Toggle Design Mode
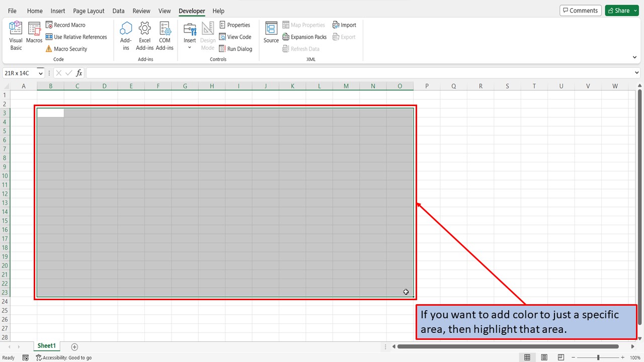This screenshot has height=362, width=644. 207,34
